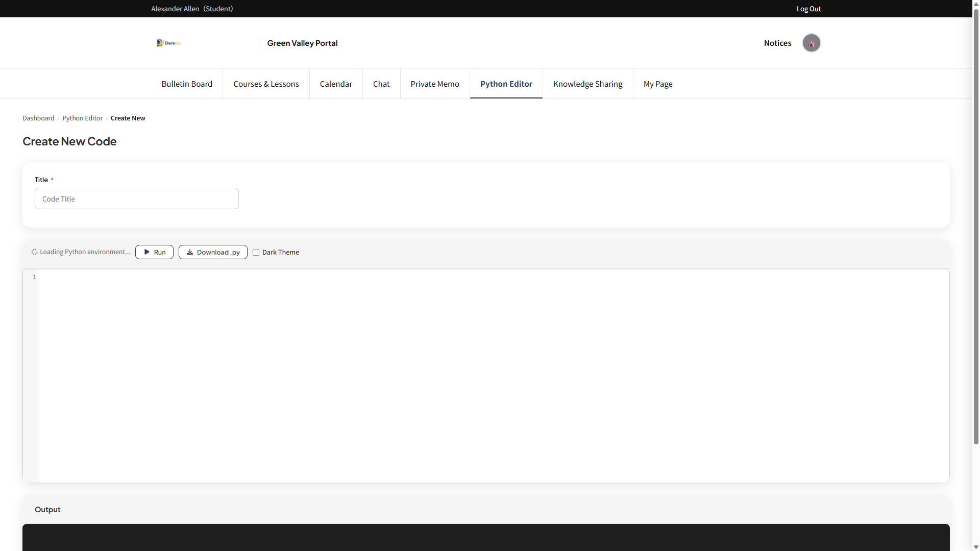
Task: Open the Bulletin Board tab
Action: pos(187,84)
